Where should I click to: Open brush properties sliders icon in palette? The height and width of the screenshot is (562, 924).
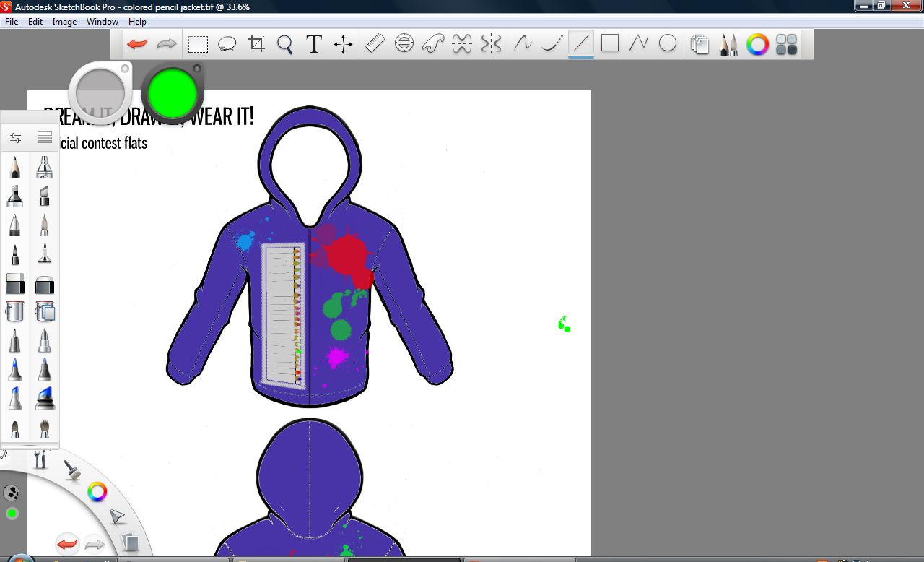[15, 137]
